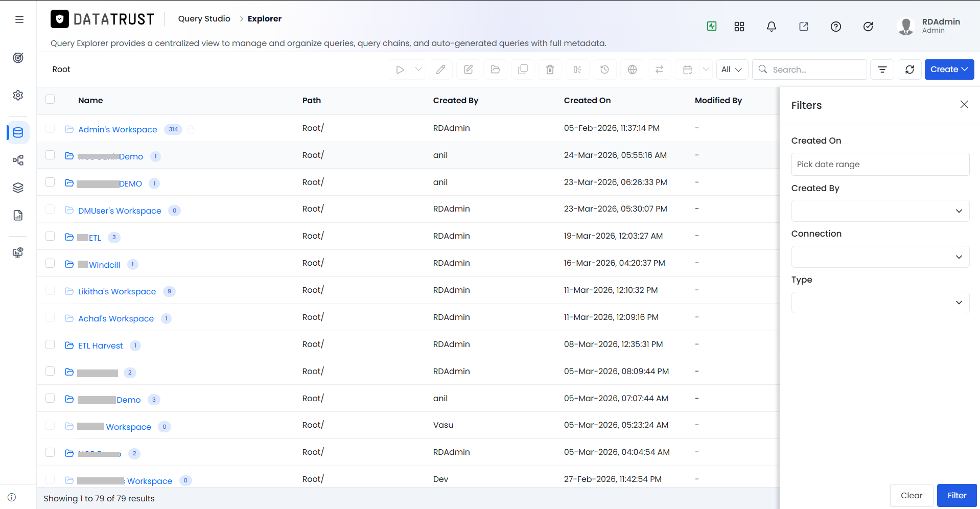This screenshot has width=980, height=509.
Task: Check the select-all header checkbox
Action: point(50,99)
